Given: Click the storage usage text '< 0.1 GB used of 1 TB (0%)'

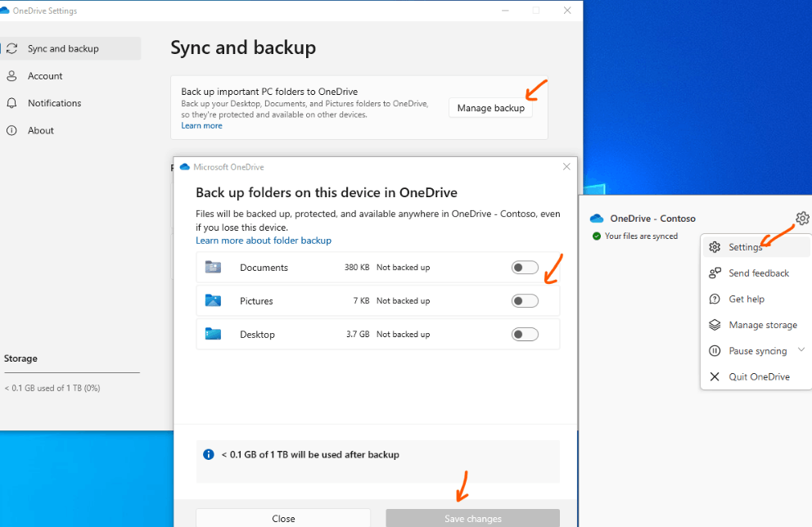Looking at the screenshot, I should point(52,388).
